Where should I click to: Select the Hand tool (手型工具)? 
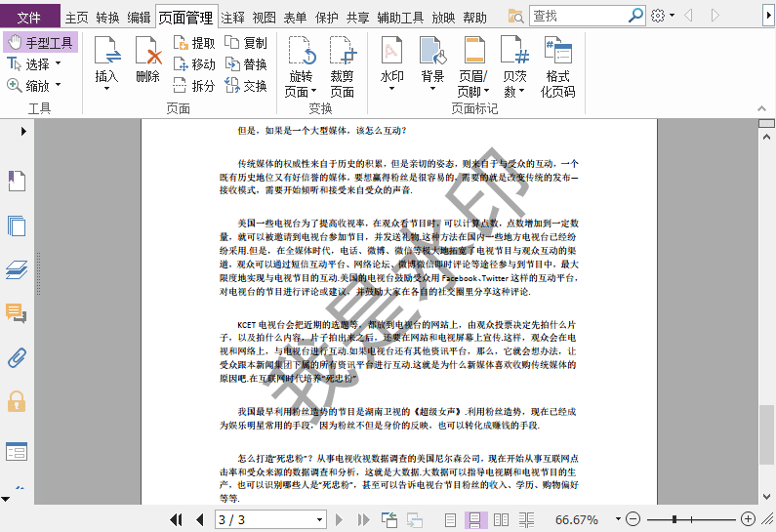point(41,43)
